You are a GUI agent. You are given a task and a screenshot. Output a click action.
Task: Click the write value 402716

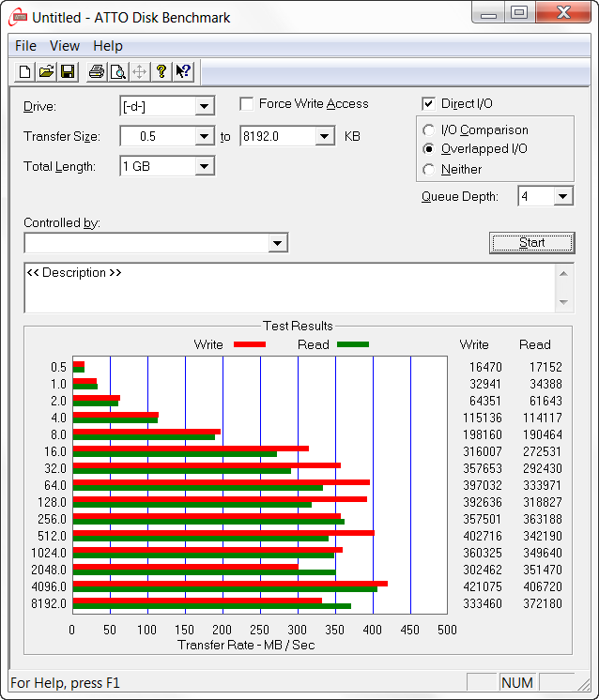tap(483, 536)
